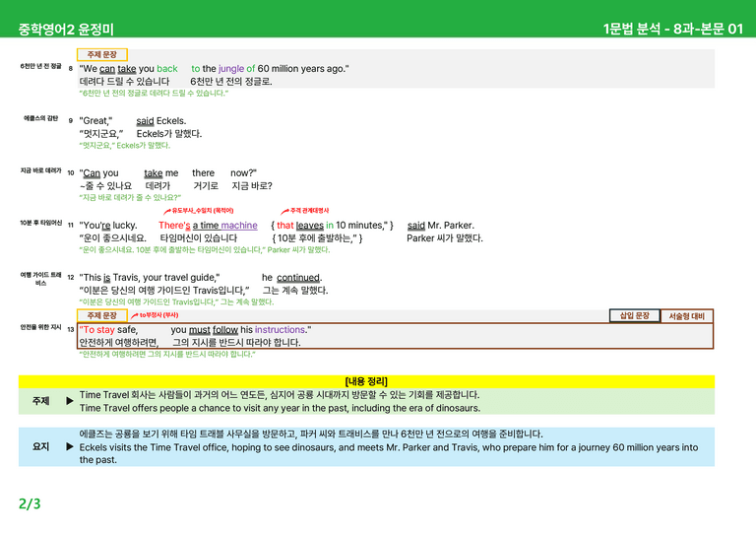Click the red annotation '주격 관계대명사'
Screen dimensions: 756x535
[309, 211]
